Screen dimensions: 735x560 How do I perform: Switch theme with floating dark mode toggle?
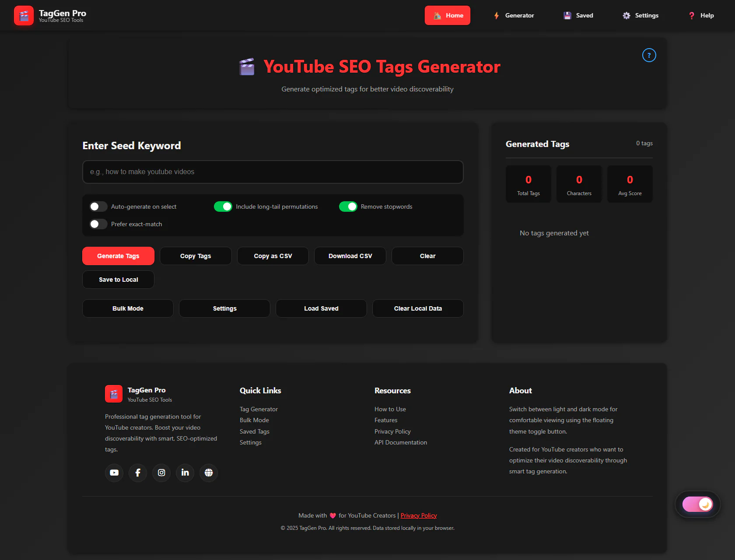tap(697, 504)
